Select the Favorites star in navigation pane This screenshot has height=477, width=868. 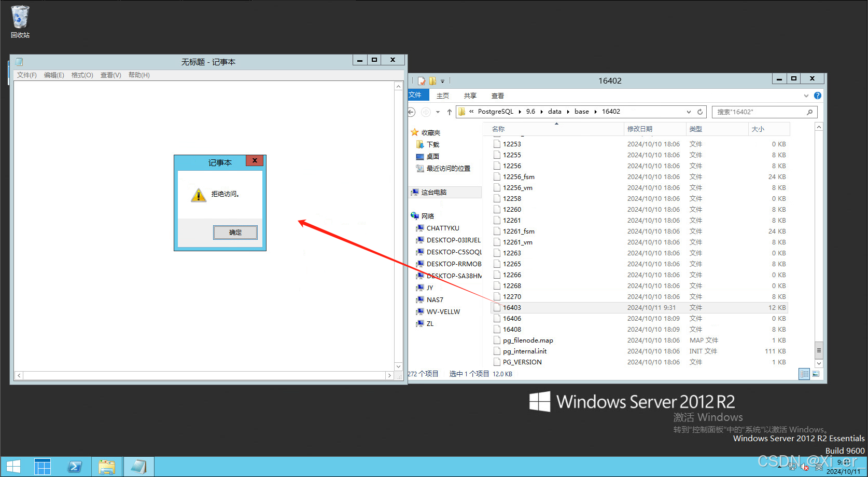pos(414,132)
